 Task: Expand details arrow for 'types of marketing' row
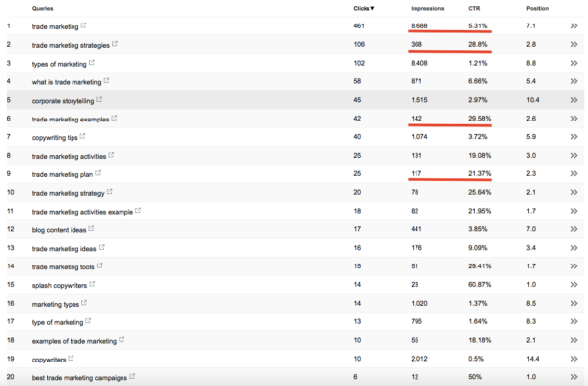[x=574, y=63]
